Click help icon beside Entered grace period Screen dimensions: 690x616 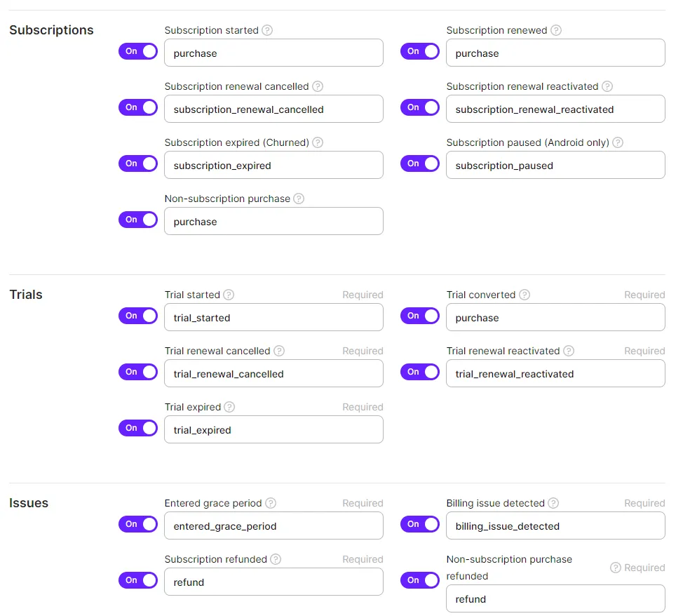271,503
